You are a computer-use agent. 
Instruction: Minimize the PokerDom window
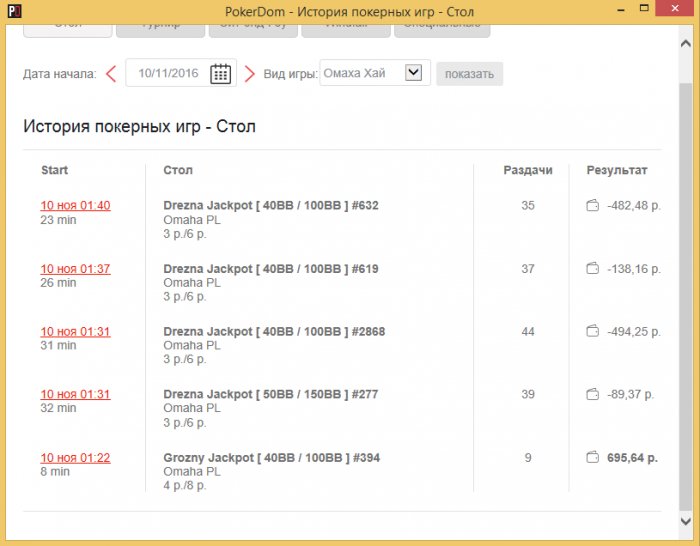point(621,9)
